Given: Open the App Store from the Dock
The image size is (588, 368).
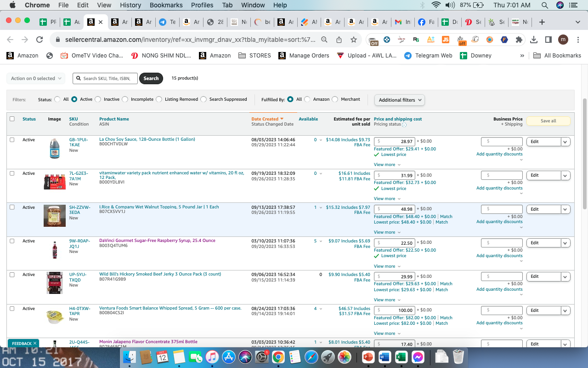Looking at the screenshot, I should coord(228,356).
